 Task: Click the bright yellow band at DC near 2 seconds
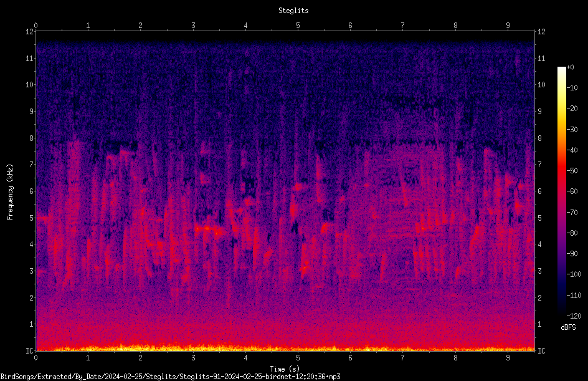(140, 349)
